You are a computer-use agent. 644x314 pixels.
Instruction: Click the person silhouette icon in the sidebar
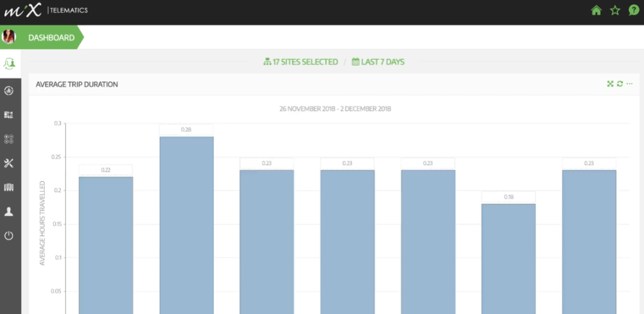pyautogui.click(x=9, y=212)
